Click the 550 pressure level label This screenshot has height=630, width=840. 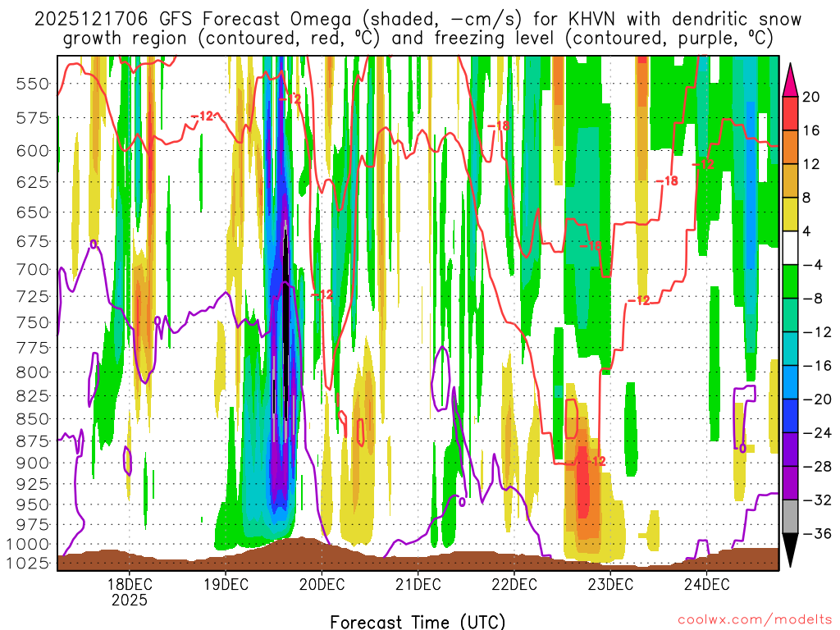(x=33, y=84)
